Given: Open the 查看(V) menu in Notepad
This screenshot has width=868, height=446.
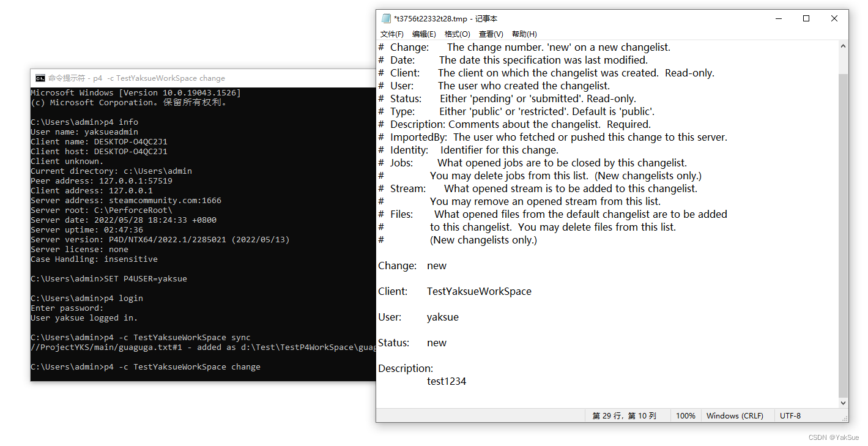Looking at the screenshot, I should tap(490, 34).
